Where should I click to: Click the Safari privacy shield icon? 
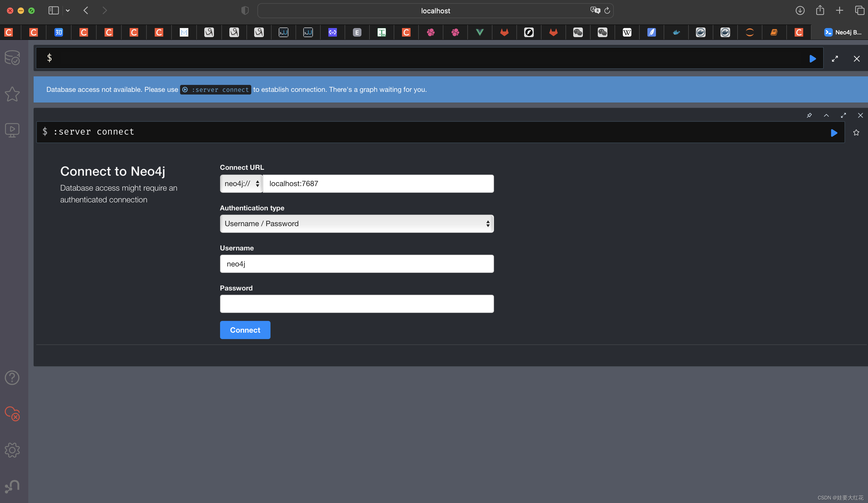(245, 11)
